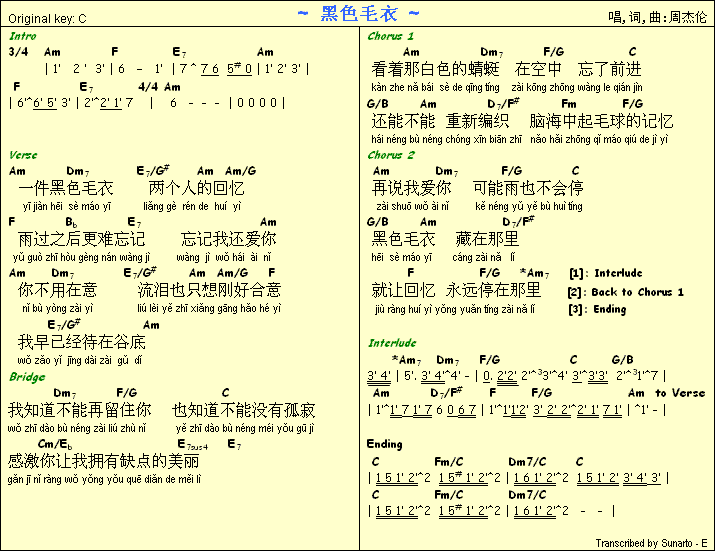Click the lyric '忘了前进'
This screenshot has width=715, height=551.
(610, 69)
